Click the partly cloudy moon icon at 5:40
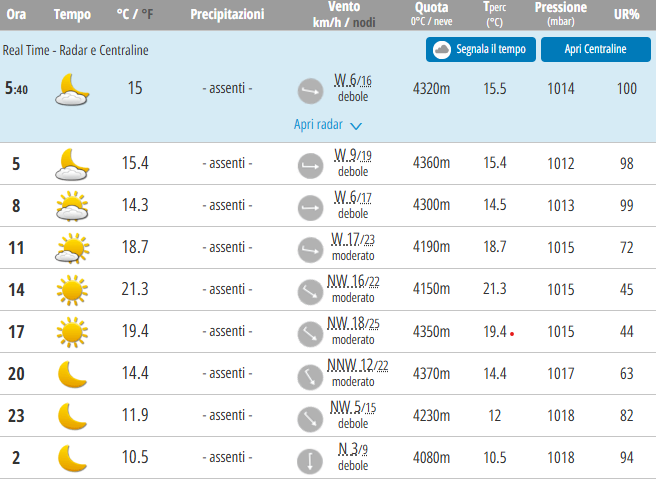 coord(72,90)
